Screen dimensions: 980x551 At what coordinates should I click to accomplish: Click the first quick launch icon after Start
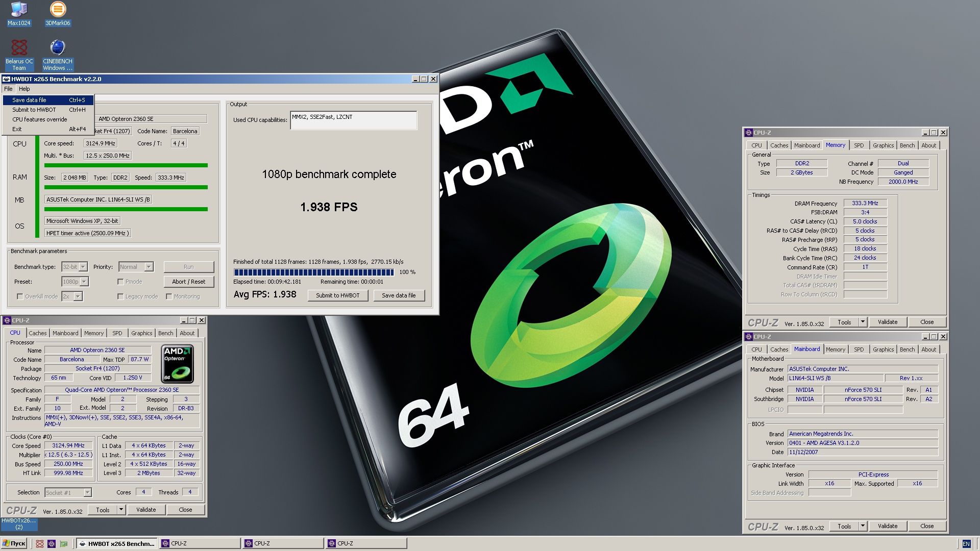click(x=40, y=544)
